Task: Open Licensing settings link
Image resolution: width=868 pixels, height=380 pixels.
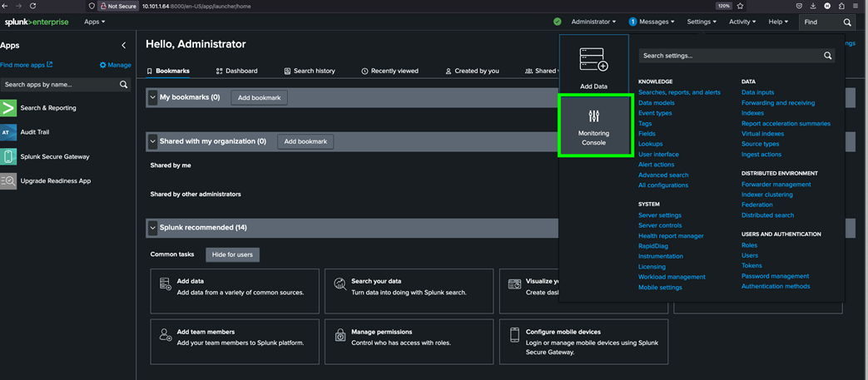Action: click(x=652, y=267)
